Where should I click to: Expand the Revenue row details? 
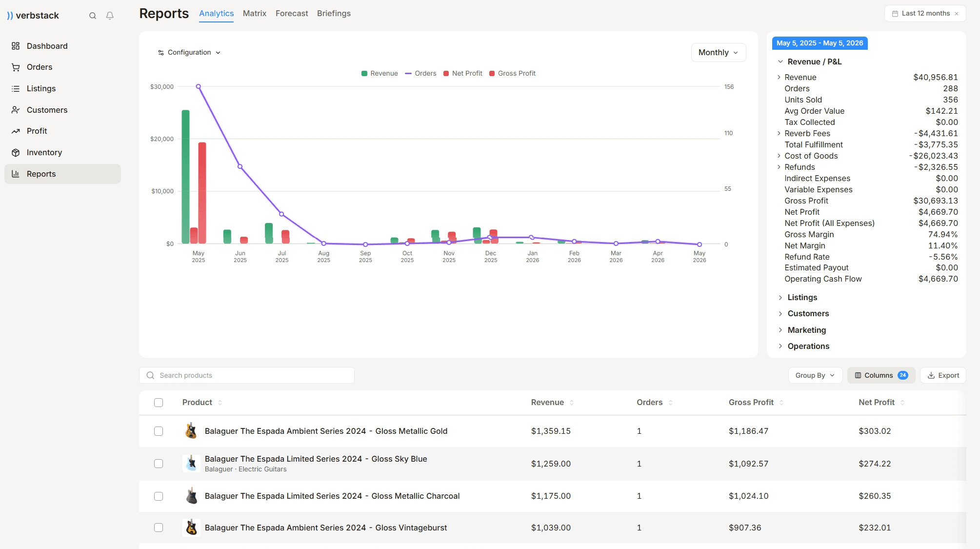coord(779,77)
